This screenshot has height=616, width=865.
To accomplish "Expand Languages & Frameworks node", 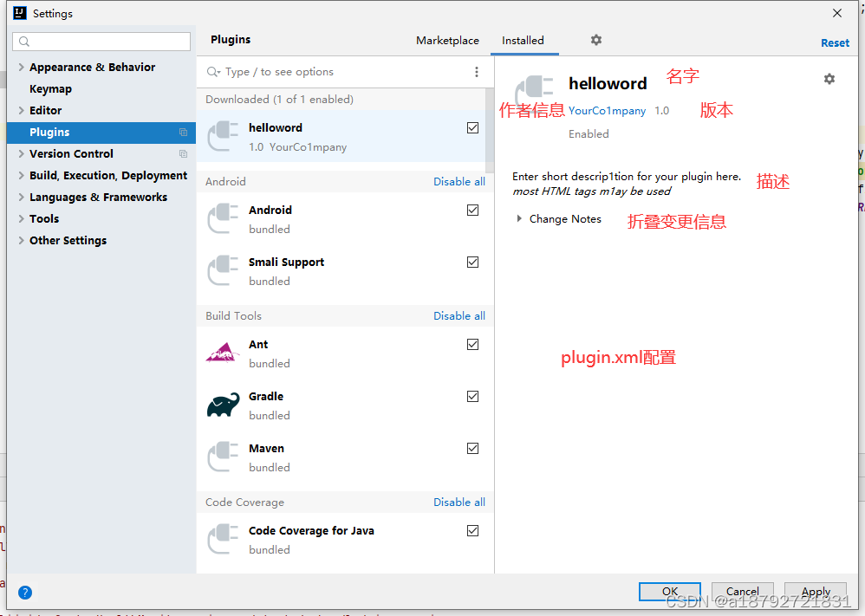I will click(21, 197).
